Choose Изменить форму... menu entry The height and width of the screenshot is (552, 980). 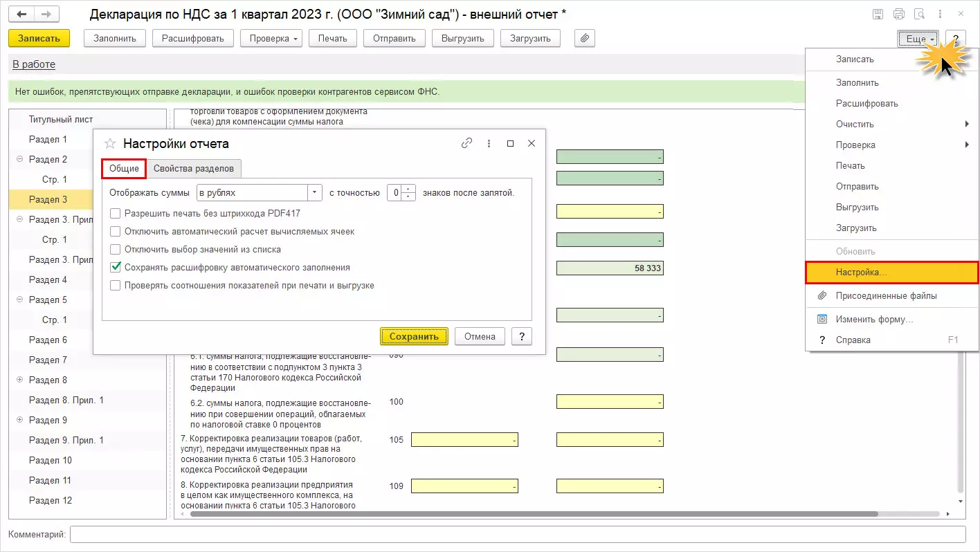point(892,320)
